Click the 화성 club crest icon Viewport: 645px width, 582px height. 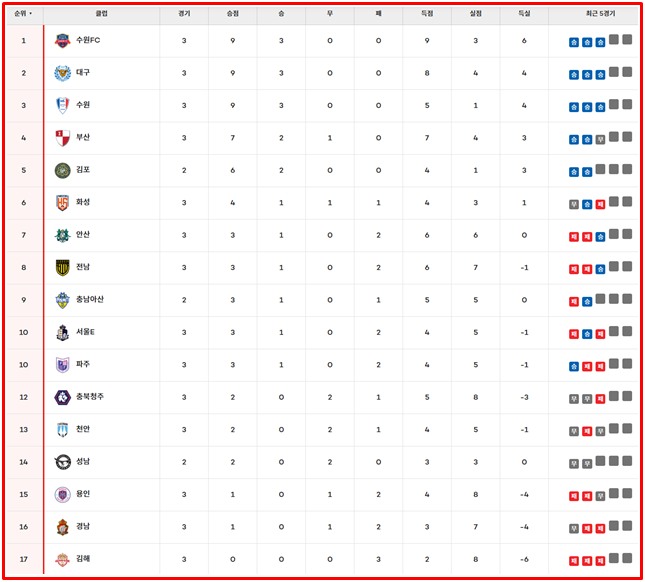pos(62,203)
